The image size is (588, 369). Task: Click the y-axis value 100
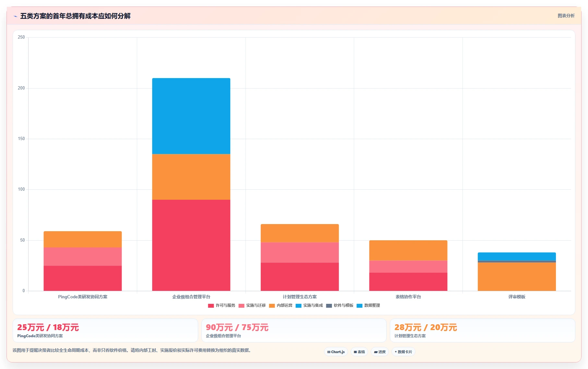pyautogui.click(x=21, y=189)
